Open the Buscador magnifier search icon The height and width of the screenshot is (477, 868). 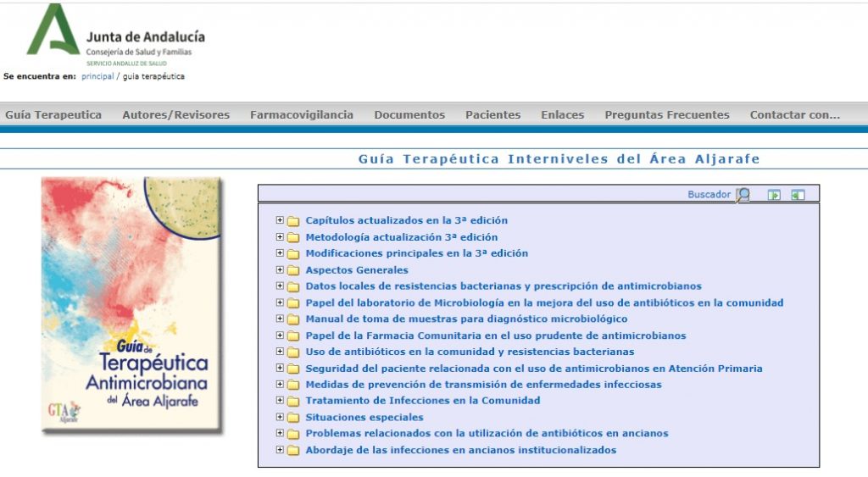point(743,195)
